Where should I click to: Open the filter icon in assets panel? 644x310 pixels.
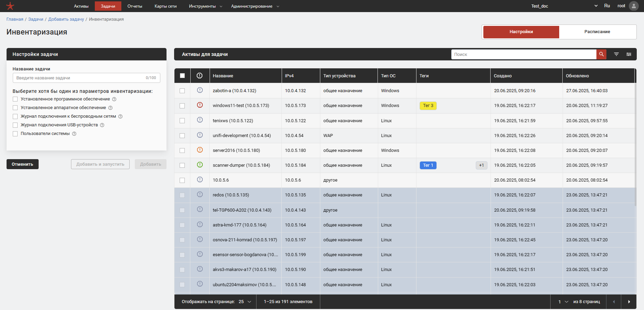point(616,54)
